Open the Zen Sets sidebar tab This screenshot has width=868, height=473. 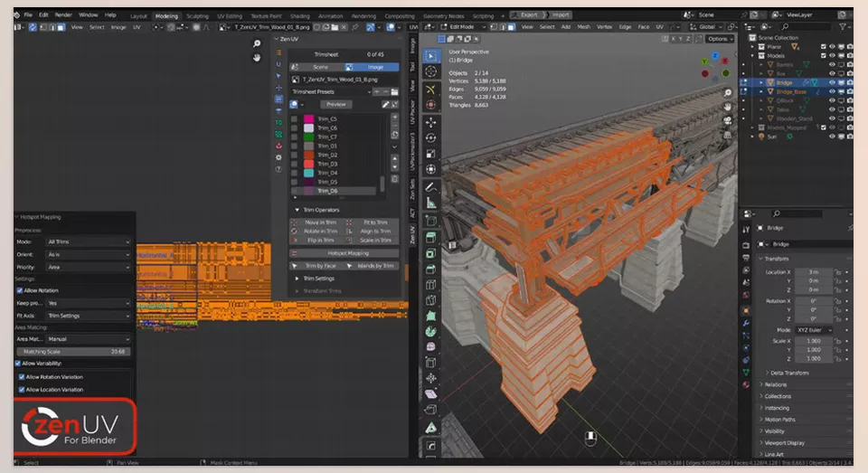(x=412, y=188)
